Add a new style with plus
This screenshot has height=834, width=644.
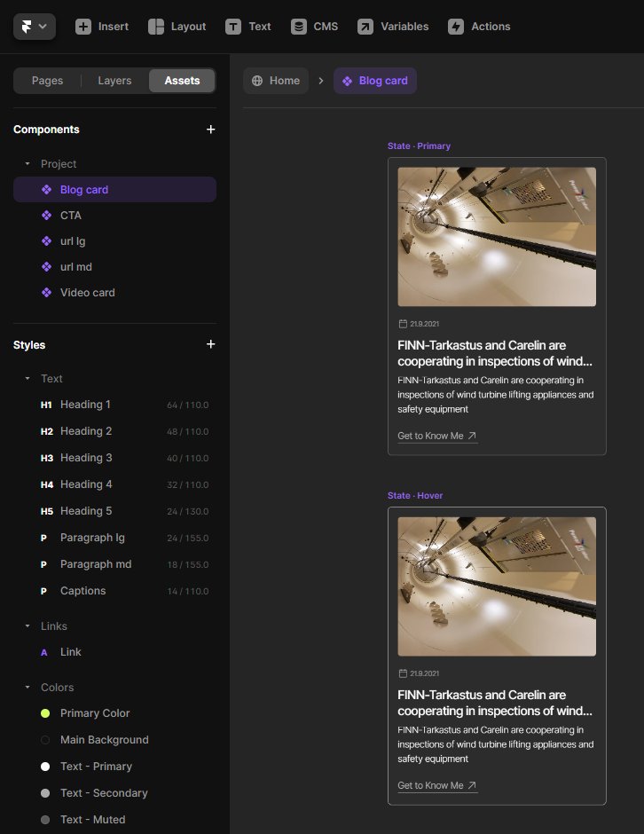[210, 344]
